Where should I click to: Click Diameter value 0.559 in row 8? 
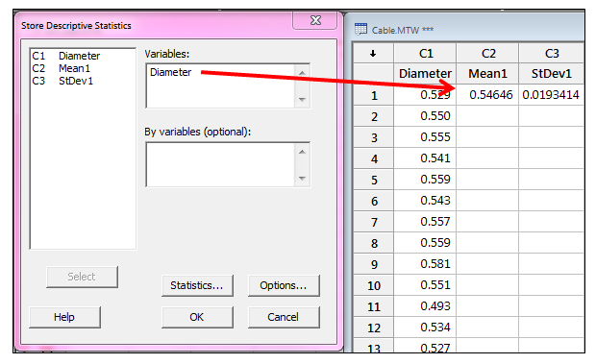425,243
